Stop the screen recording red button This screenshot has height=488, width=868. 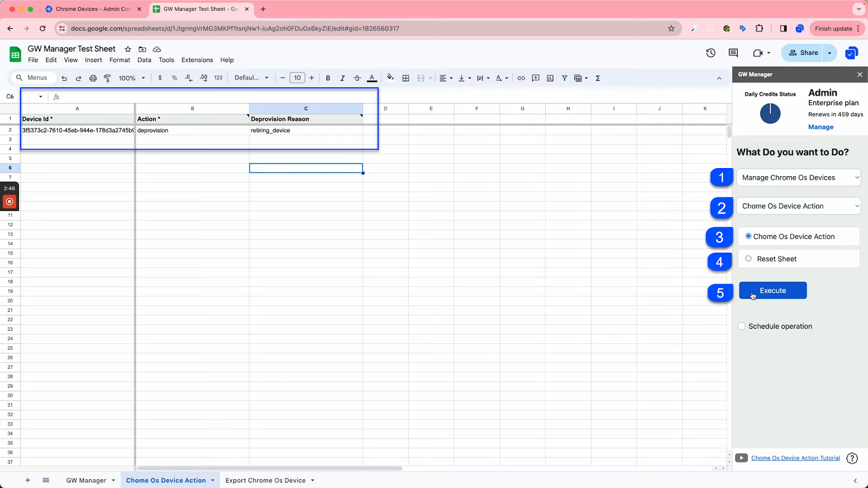(x=9, y=202)
